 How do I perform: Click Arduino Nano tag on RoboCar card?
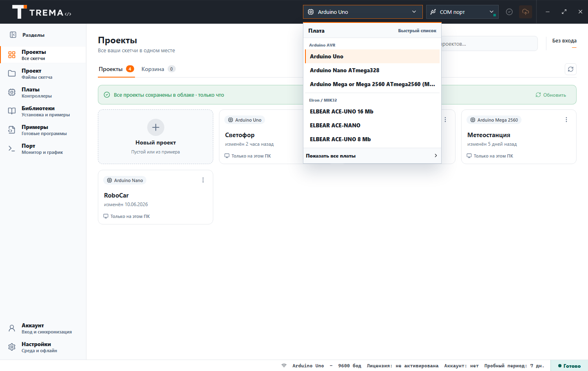click(125, 180)
